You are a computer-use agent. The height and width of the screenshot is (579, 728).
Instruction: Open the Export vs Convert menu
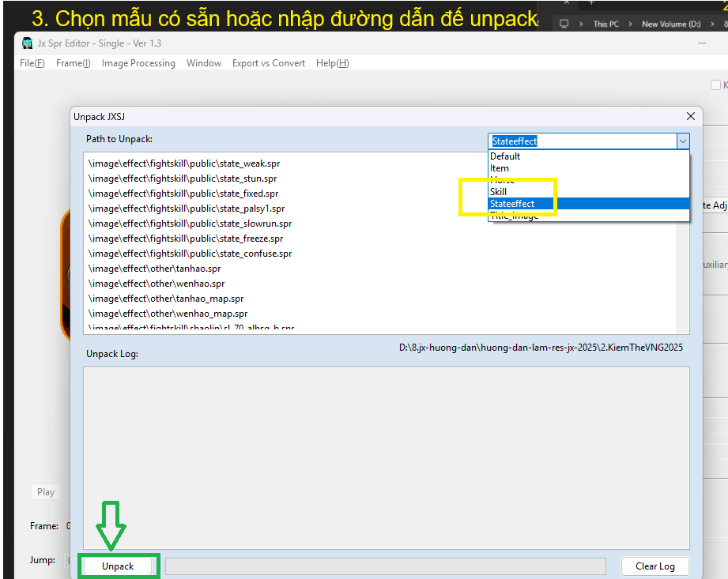(x=268, y=63)
